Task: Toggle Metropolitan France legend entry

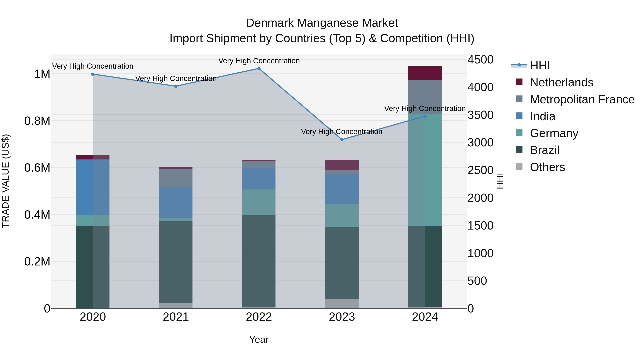Action: tap(575, 99)
